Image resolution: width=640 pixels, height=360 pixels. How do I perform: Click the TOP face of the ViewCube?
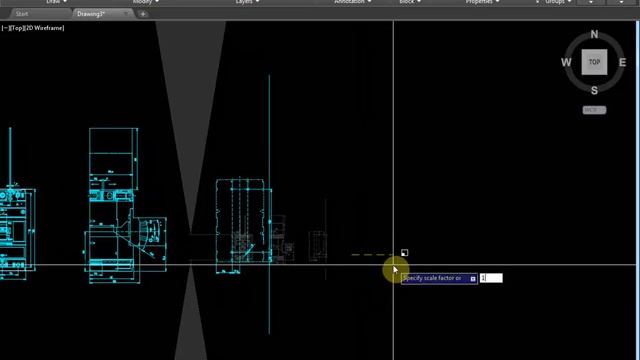tap(594, 62)
